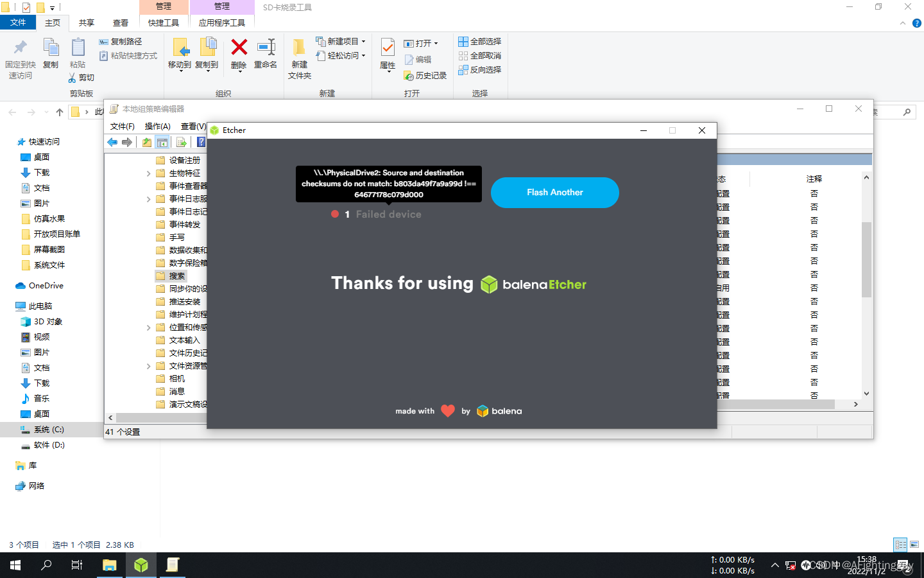
Task: Click the 固定到快速访问 pin icon in ribbon
Action: (21, 47)
